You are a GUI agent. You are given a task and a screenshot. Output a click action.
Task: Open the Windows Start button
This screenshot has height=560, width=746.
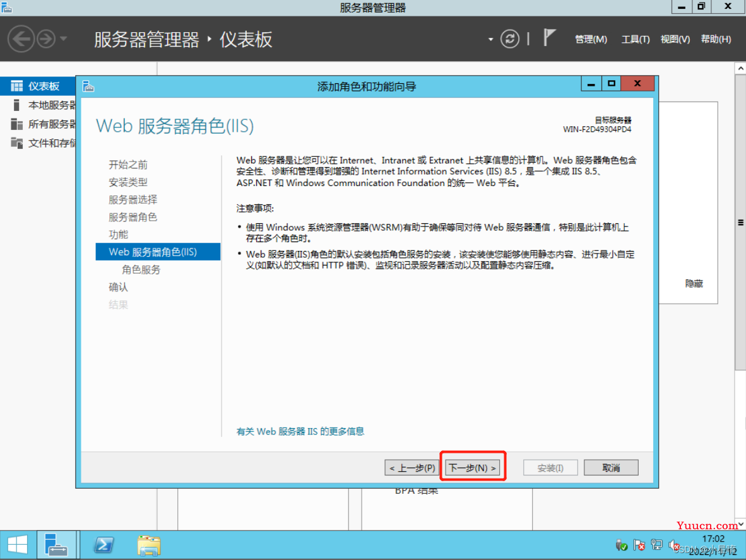point(18,545)
